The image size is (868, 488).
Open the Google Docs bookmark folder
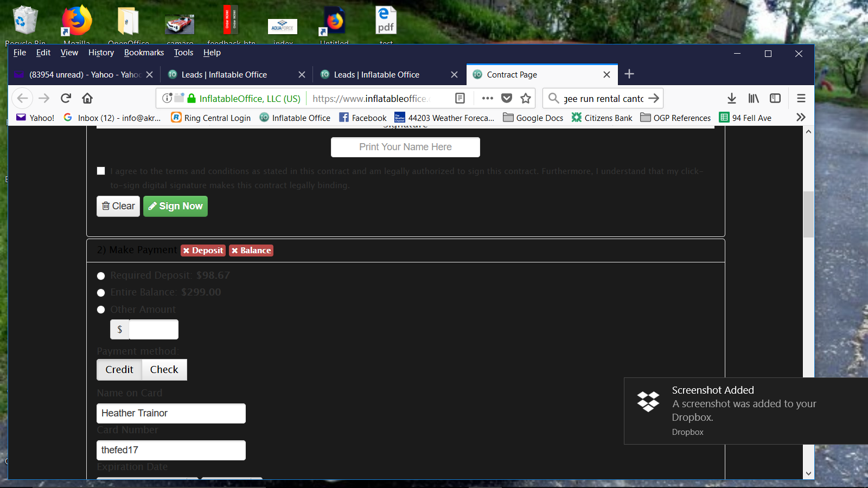[533, 118]
